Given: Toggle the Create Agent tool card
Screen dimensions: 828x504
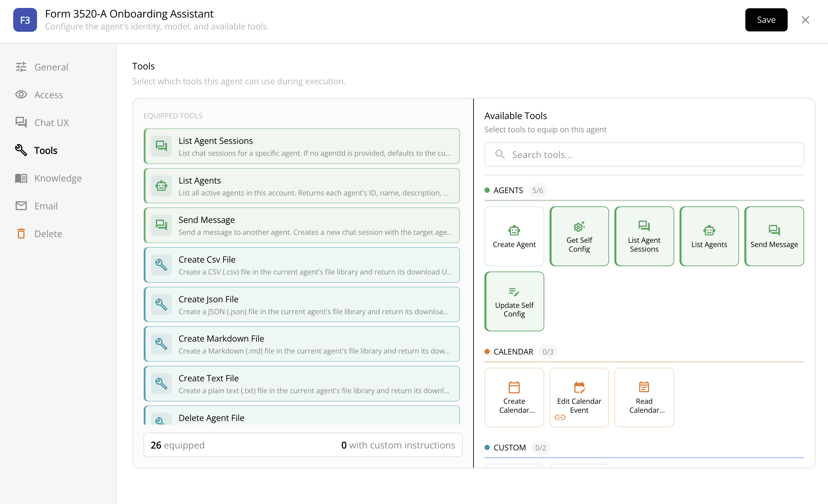Looking at the screenshot, I should (x=514, y=236).
